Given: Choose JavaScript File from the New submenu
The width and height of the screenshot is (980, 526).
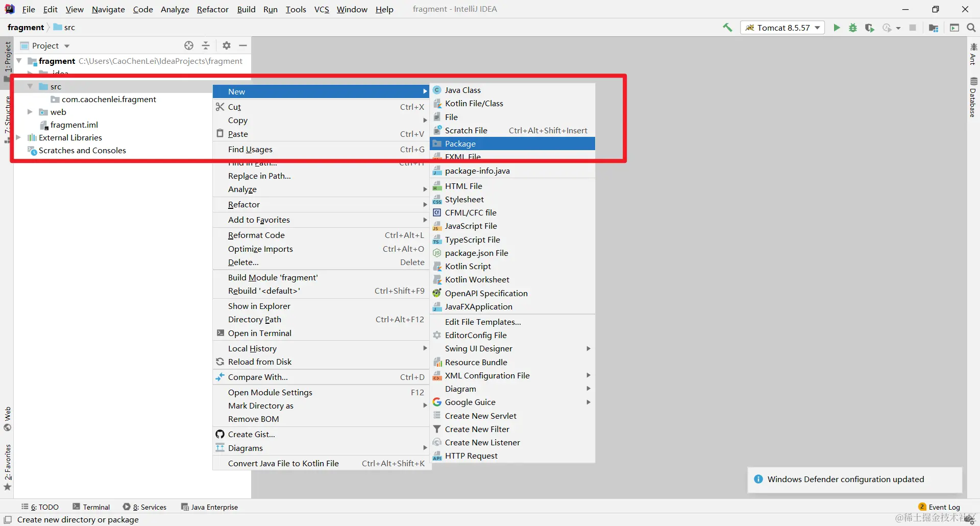Looking at the screenshot, I should (x=512, y=226).
